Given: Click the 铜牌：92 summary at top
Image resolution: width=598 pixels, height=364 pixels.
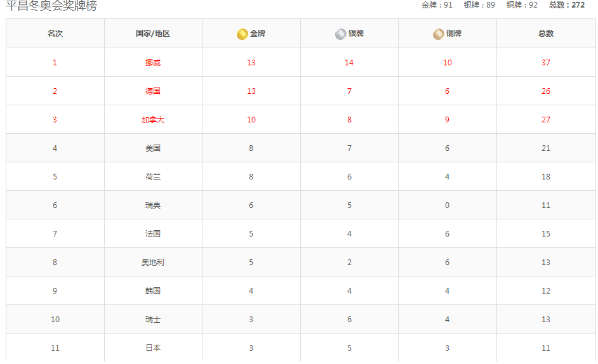Looking at the screenshot, I should [x=522, y=5].
